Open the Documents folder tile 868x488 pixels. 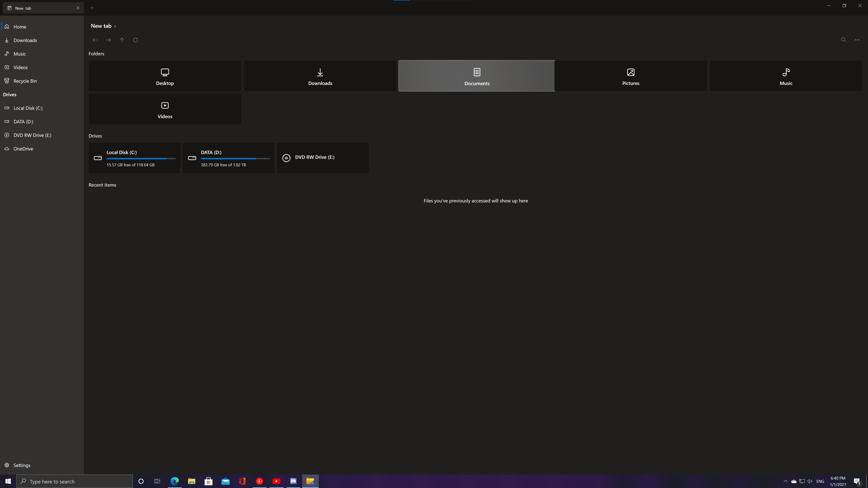pyautogui.click(x=476, y=76)
